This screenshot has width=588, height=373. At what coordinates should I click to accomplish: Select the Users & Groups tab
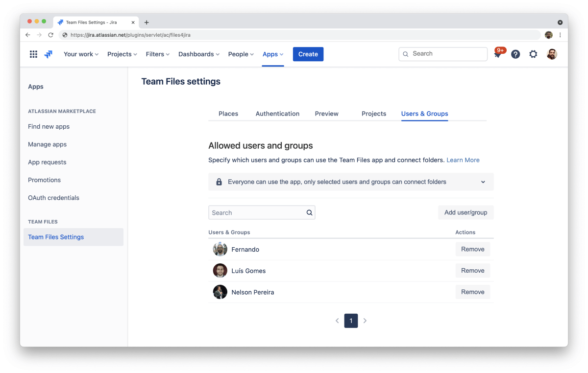(x=425, y=114)
